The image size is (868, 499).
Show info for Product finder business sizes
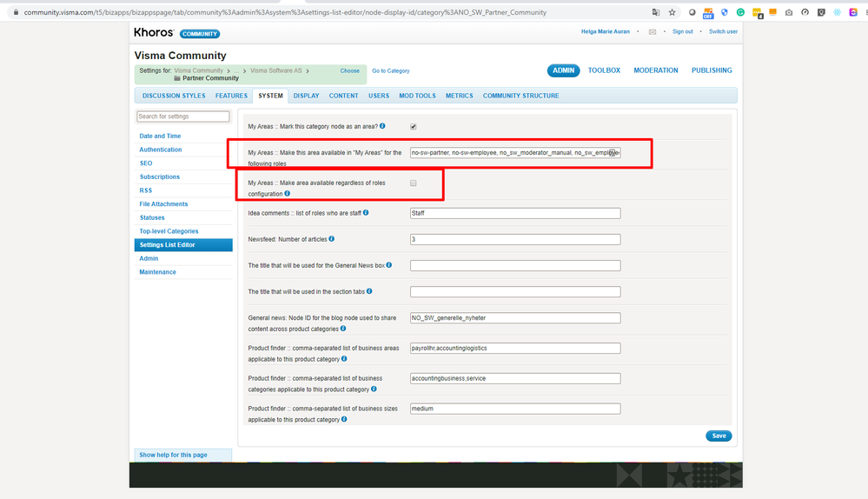[344, 419]
